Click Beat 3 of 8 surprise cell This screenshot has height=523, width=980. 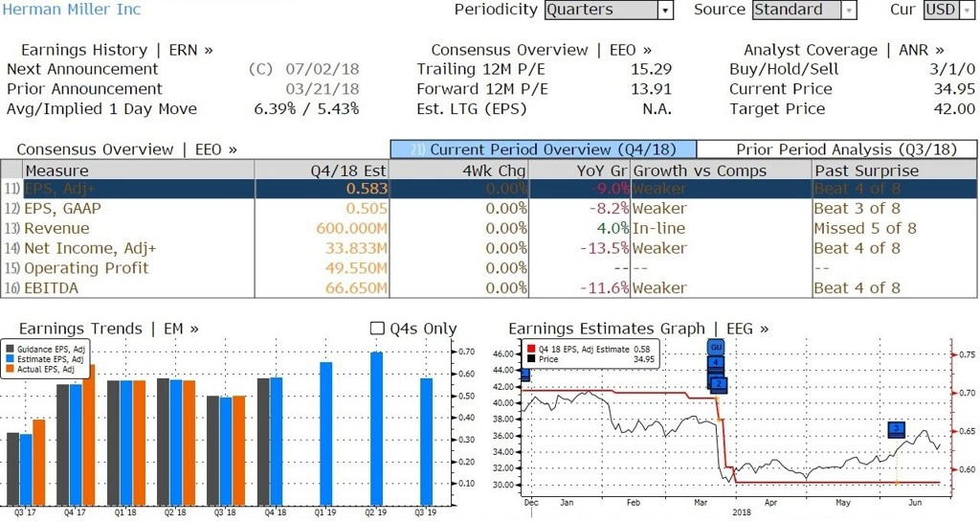click(x=857, y=208)
